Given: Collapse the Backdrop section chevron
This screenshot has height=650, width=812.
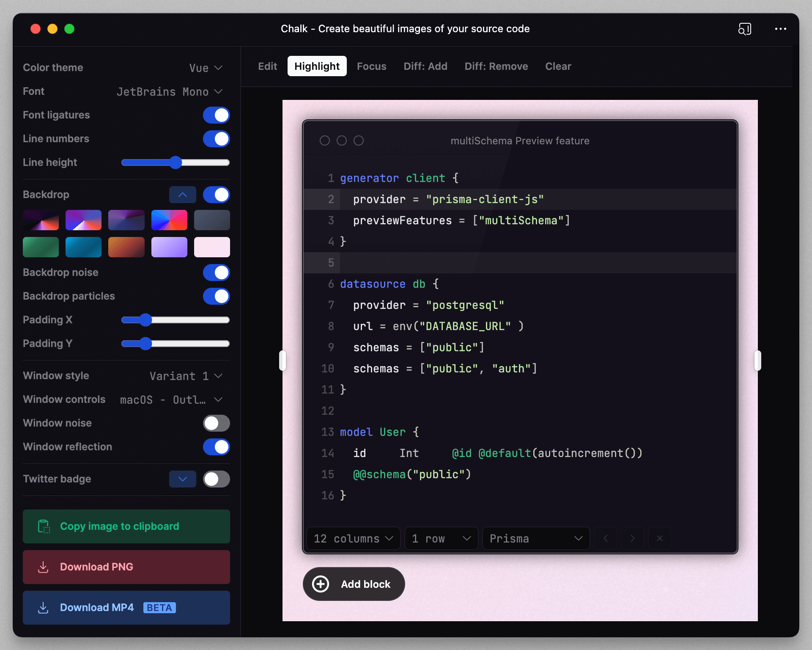Looking at the screenshot, I should [x=182, y=195].
